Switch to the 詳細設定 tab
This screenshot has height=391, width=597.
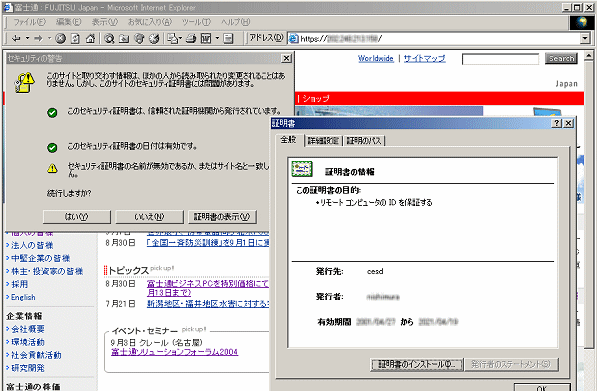pyautogui.click(x=323, y=141)
